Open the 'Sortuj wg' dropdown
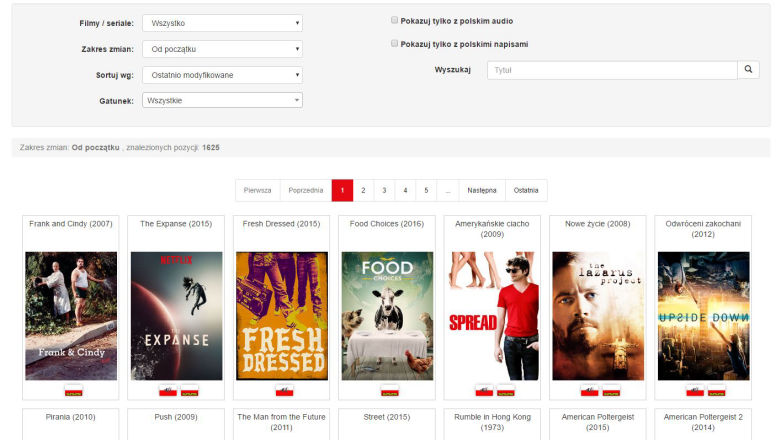 (x=222, y=75)
